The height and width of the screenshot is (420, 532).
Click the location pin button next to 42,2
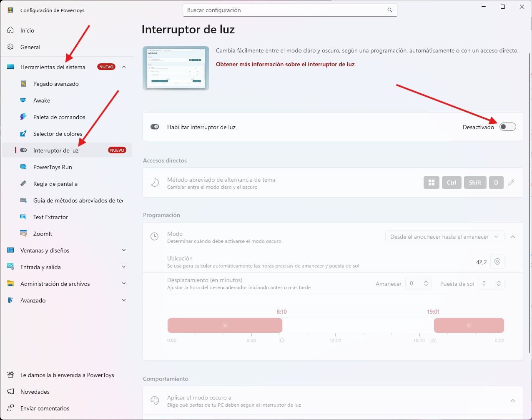tap(497, 262)
